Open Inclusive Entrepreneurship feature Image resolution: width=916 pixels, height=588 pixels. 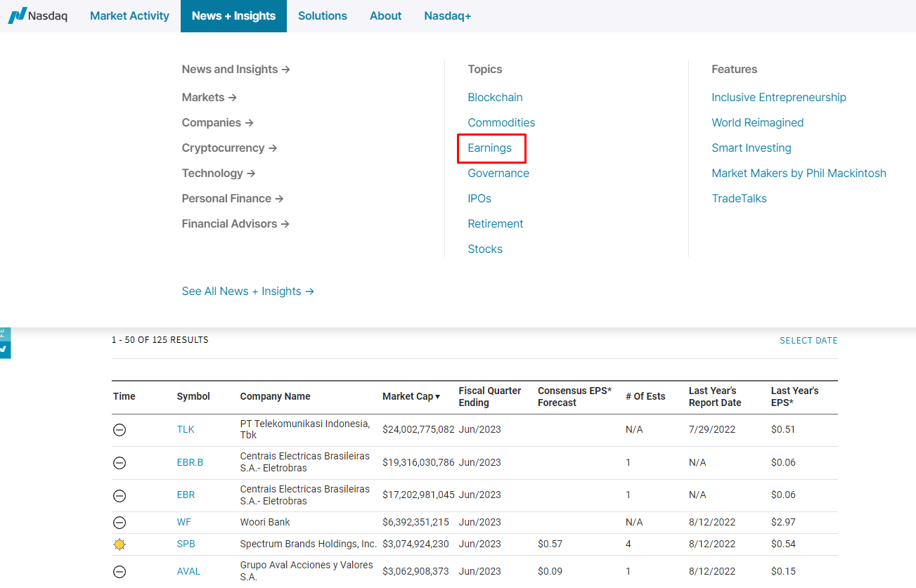[779, 97]
